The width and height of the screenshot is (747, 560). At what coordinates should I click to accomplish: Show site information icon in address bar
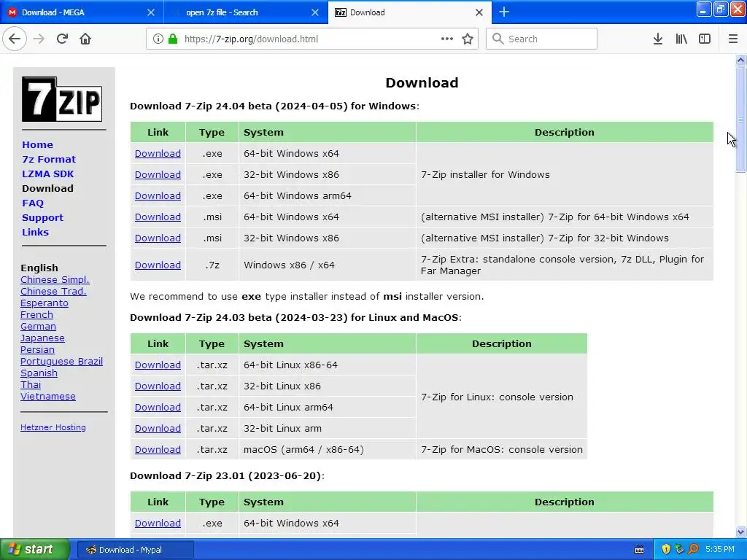click(x=158, y=39)
